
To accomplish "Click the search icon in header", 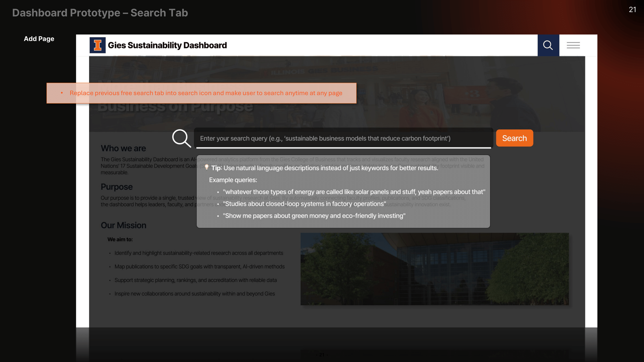I will [x=548, y=45].
